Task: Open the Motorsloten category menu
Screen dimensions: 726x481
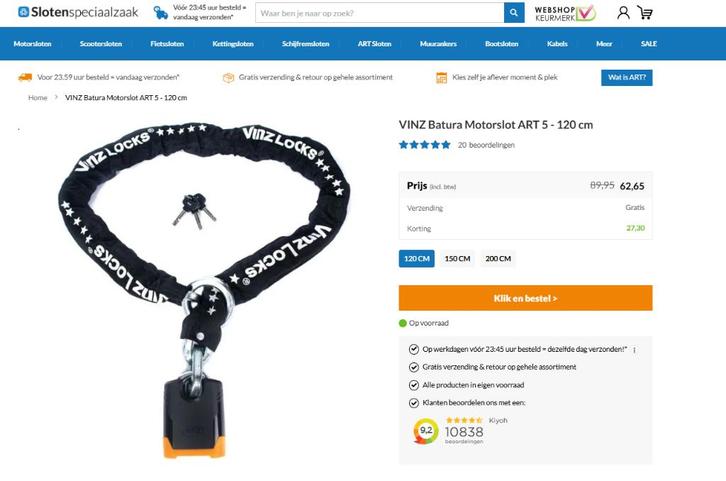Action: (32, 44)
